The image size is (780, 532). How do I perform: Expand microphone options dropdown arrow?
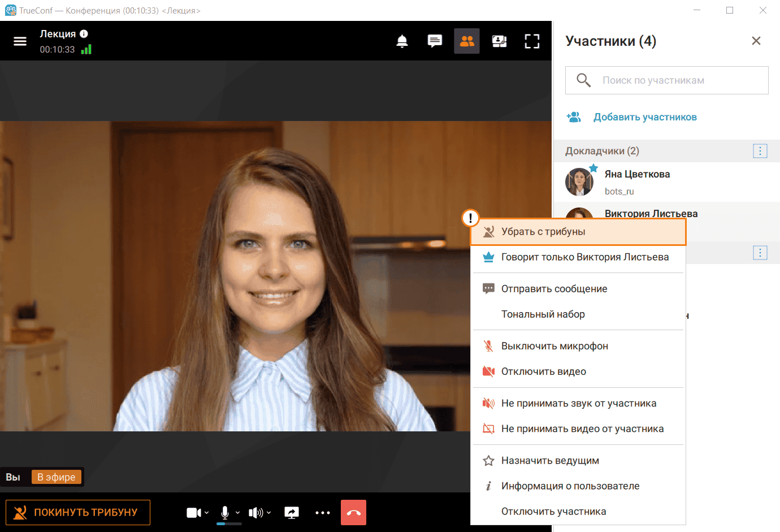[237, 513]
